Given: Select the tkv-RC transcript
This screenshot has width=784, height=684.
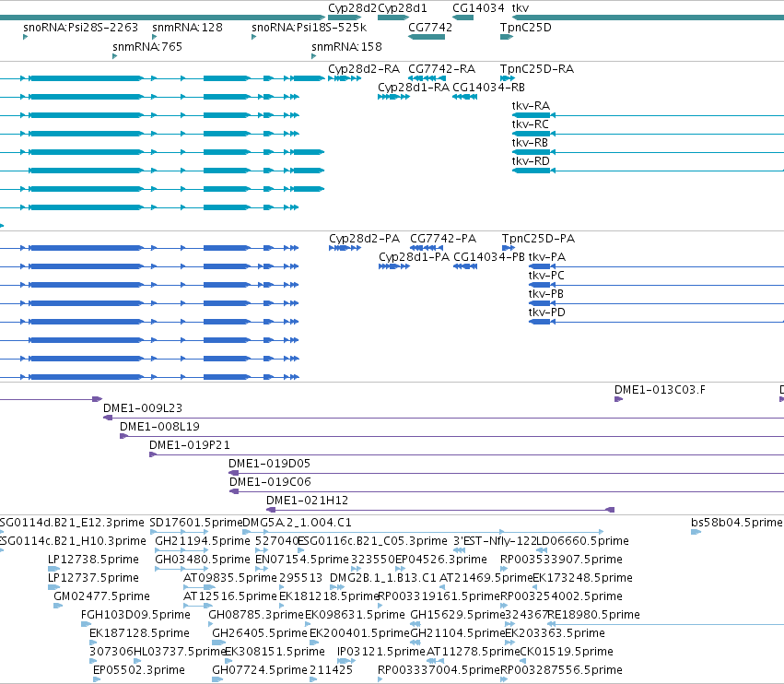Looking at the screenshot, I should pyautogui.click(x=648, y=134).
